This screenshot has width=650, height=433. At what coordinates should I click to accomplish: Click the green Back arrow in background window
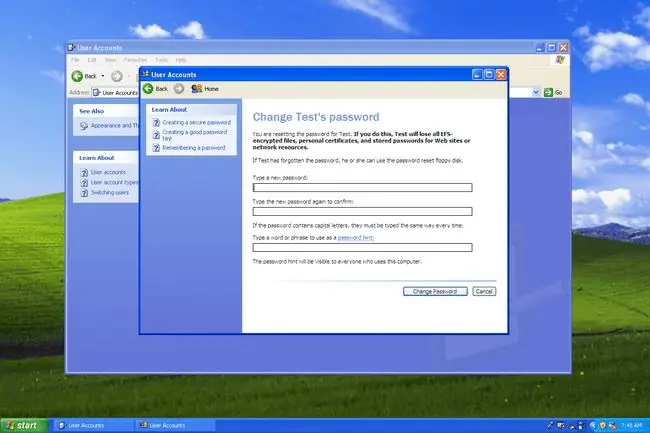[x=77, y=76]
